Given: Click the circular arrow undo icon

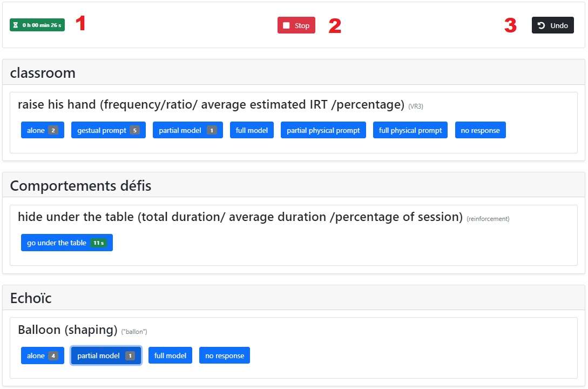Looking at the screenshot, I should (x=541, y=25).
